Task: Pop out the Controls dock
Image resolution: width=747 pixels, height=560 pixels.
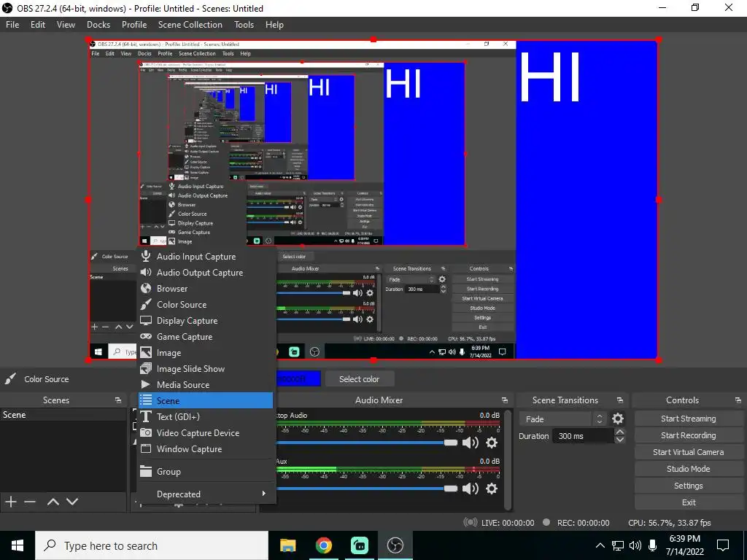Action: pyautogui.click(x=738, y=400)
